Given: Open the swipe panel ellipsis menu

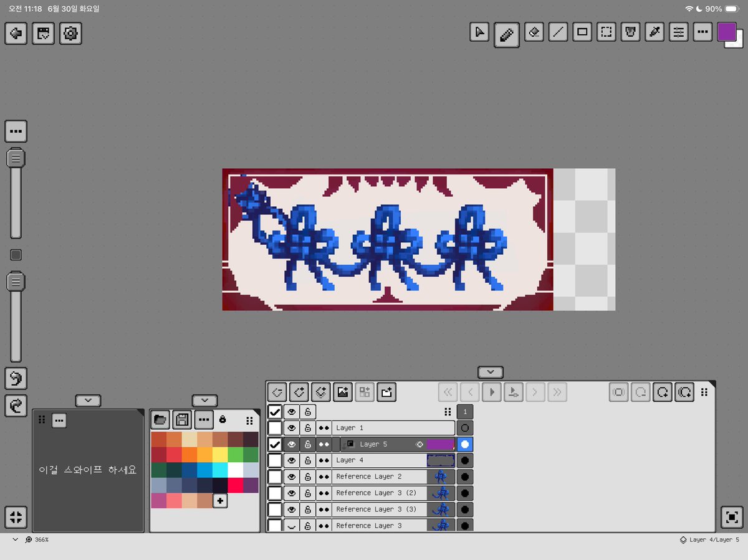Looking at the screenshot, I should 59,420.
